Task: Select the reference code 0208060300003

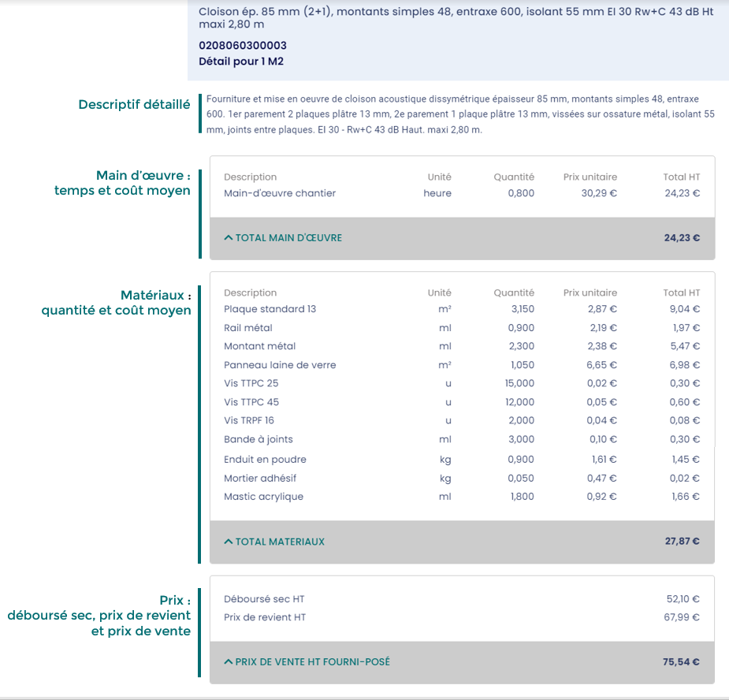Action: [243, 46]
